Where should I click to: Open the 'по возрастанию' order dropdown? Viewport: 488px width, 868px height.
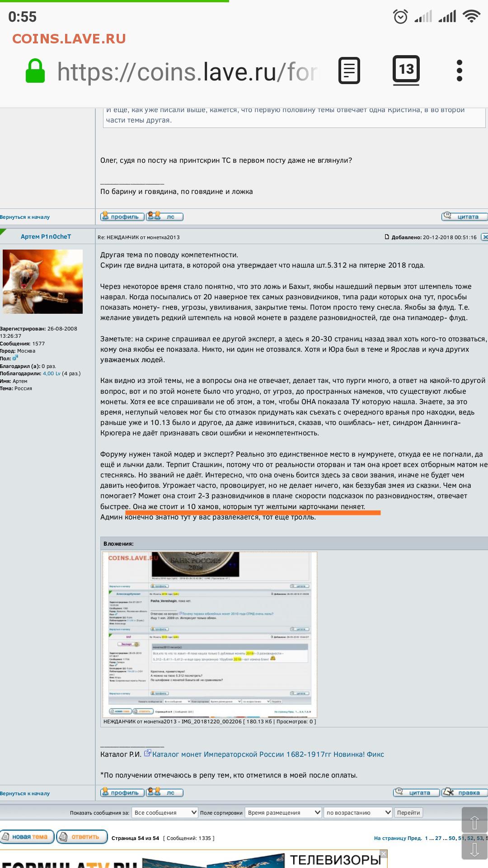(x=358, y=812)
